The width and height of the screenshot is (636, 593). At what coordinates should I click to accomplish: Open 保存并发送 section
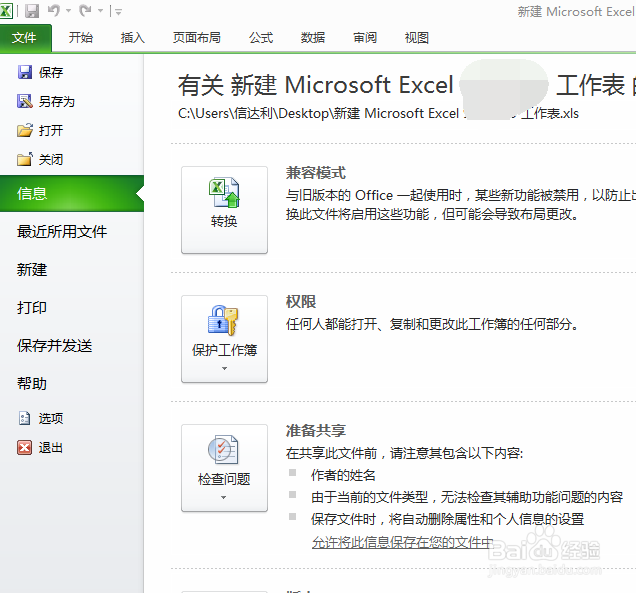click(54, 346)
